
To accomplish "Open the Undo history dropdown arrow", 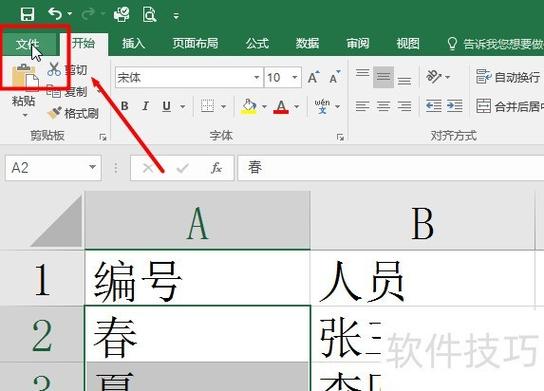I will pos(70,14).
